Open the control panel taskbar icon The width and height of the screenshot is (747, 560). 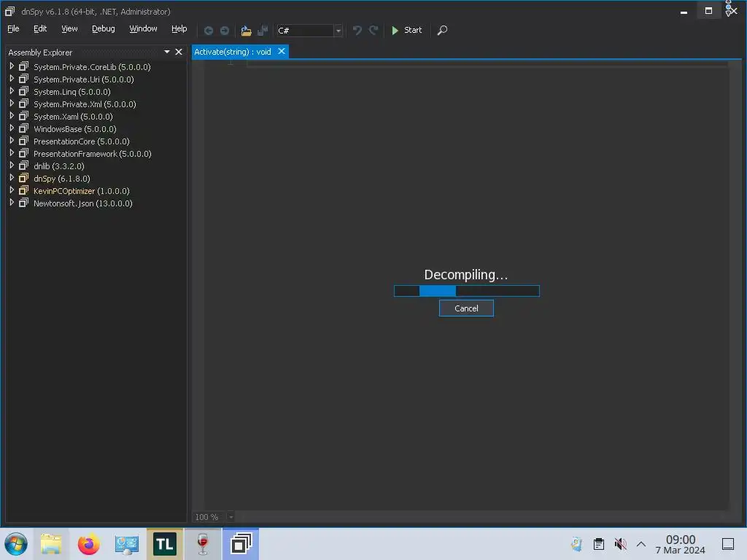[127, 544]
